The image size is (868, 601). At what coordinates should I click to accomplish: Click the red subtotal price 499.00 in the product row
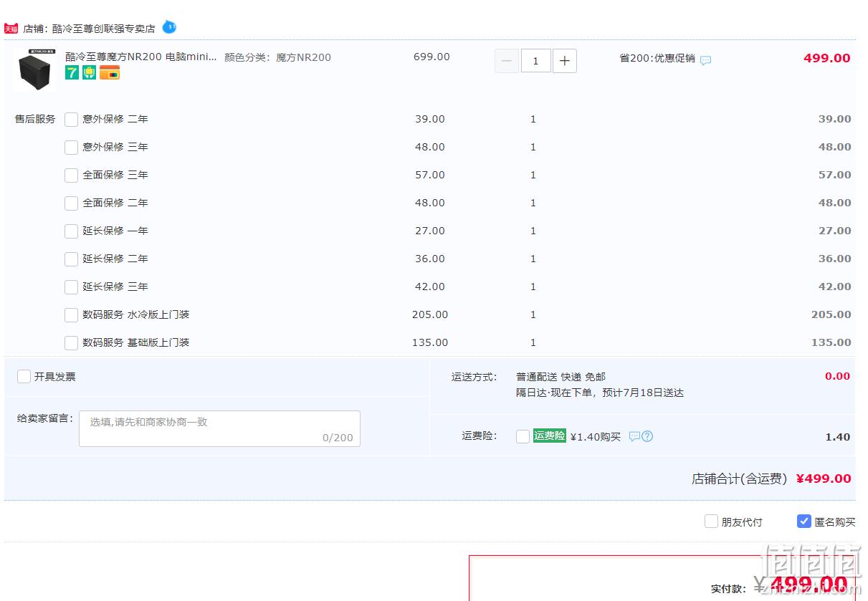coord(827,58)
